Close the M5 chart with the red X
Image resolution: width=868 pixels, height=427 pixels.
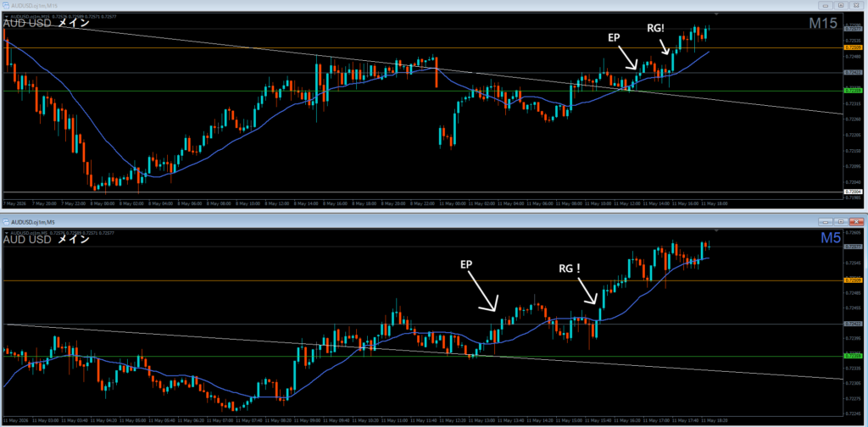click(x=856, y=221)
